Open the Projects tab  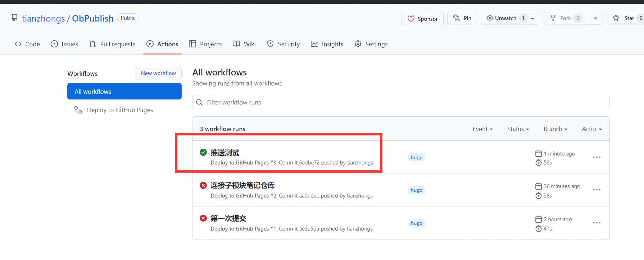click(205, 44)
